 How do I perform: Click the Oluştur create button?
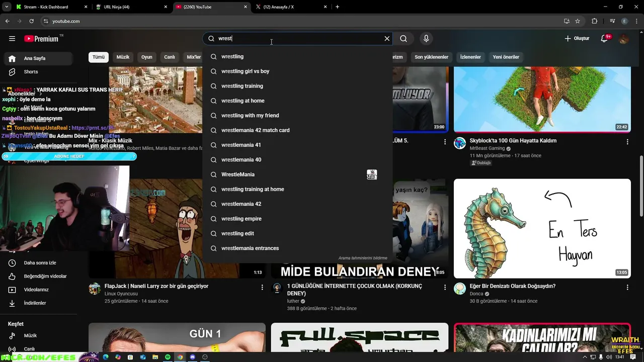pyautogui.click(x=577, y=39)
